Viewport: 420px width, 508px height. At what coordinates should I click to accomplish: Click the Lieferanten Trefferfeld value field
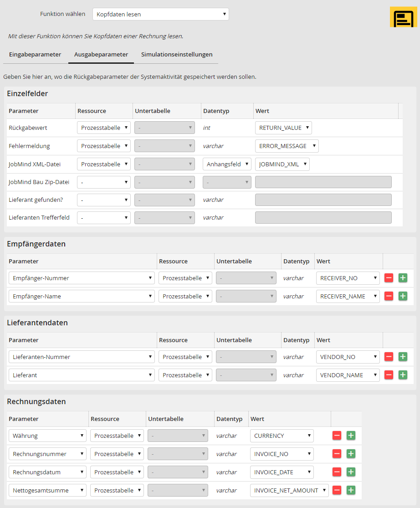[323, 217]
